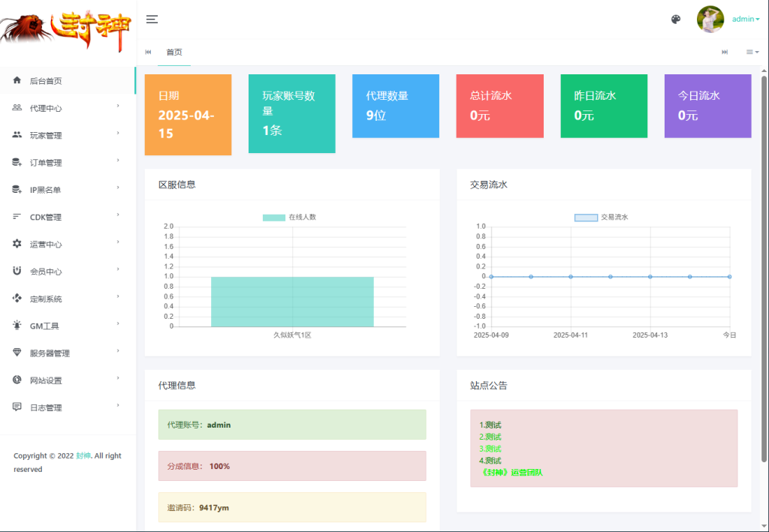
Task: Select the 首页 tab
Action: (174, 52)
